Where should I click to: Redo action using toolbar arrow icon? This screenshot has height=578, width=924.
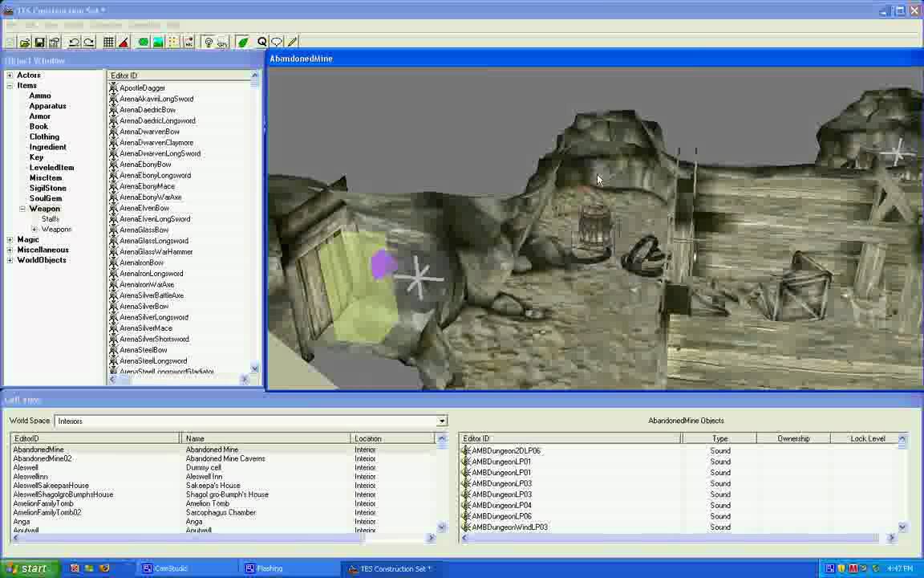pos(89,42)
